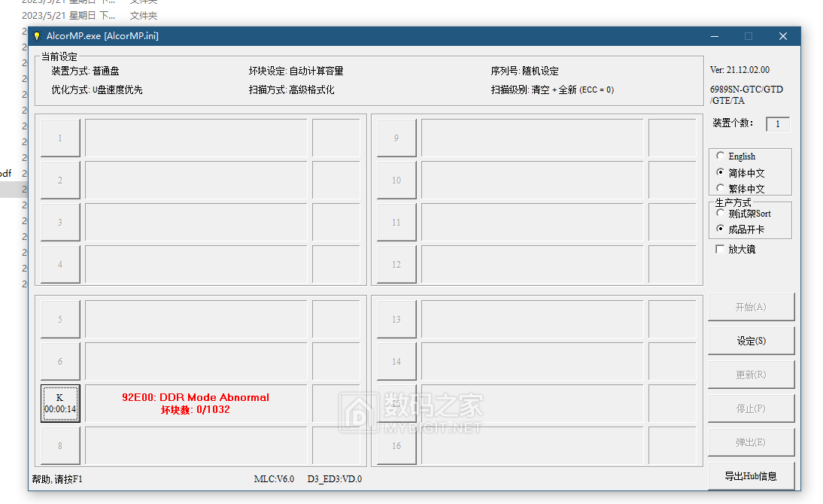Screen dimensions: 823x504
Task: Click the 停止(P) button
Action: 751,408
